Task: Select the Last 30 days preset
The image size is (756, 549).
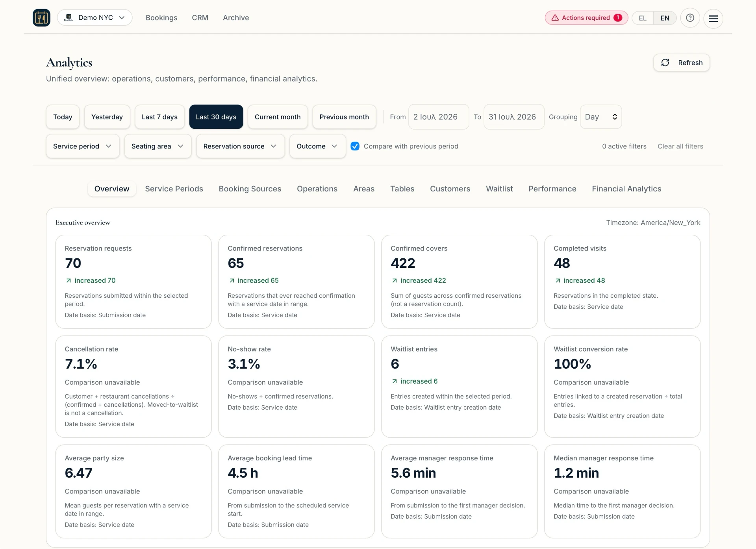Action: [216, 117]
